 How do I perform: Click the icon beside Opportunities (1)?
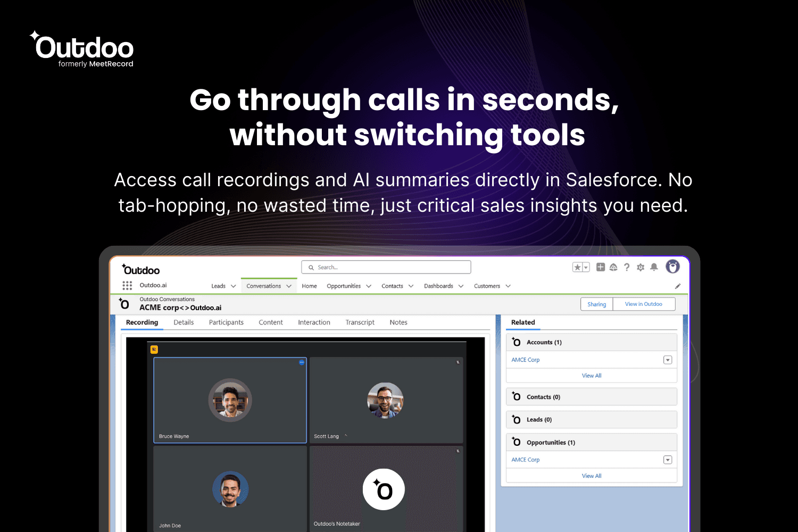coord(516,442)
